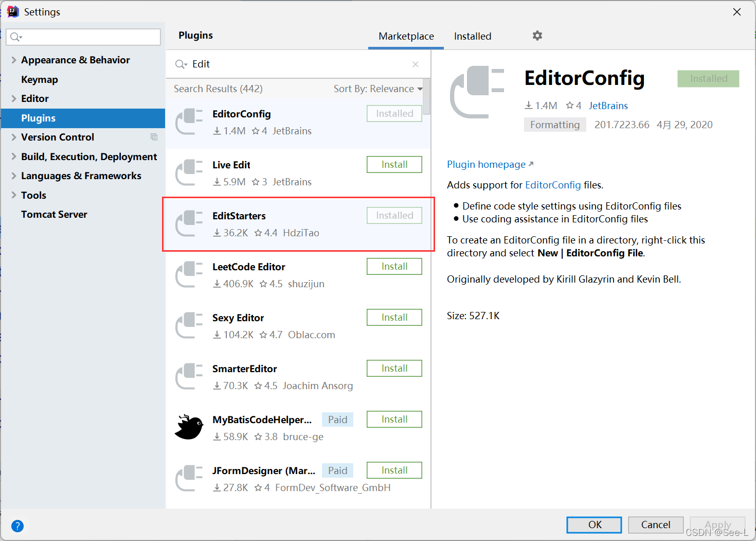The width and height of the screenshot is (756, 541).
Task: Open the Sort By: Relevance dropdown
Action: tap(378, 89)
